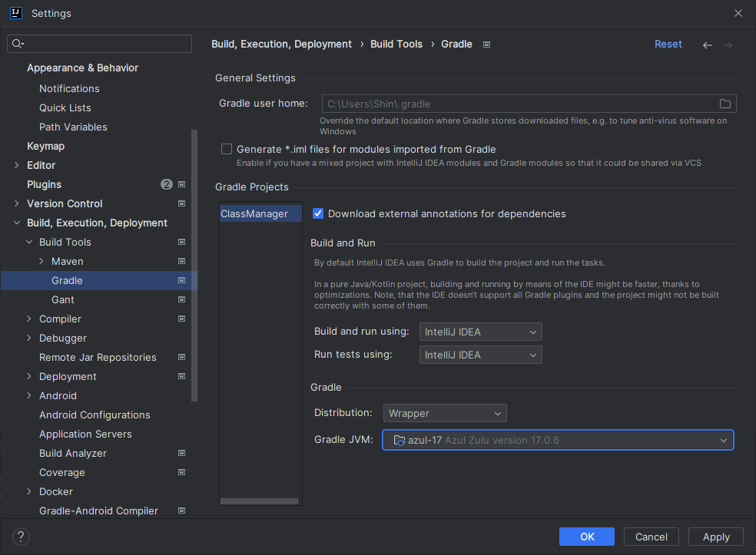Click the JDK folder icon in Gradle JVM field
This screenshot has height=555, width=756.
point(400,441)
